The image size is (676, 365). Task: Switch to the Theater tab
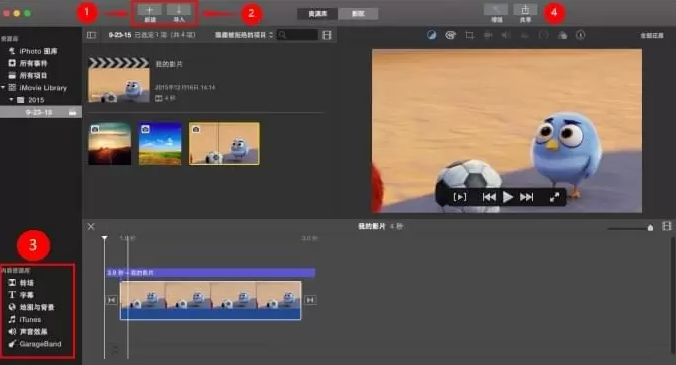point(358,14)
